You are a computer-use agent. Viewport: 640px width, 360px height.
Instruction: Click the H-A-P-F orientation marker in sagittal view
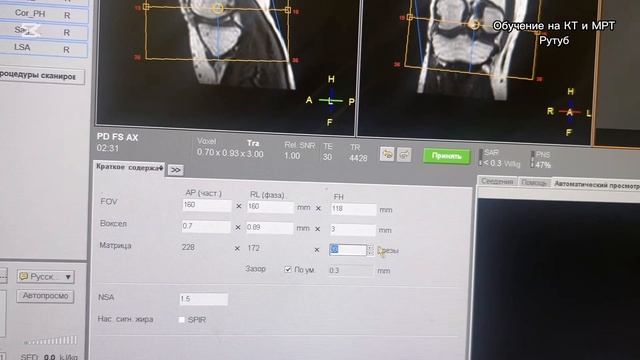coord(330,100)
